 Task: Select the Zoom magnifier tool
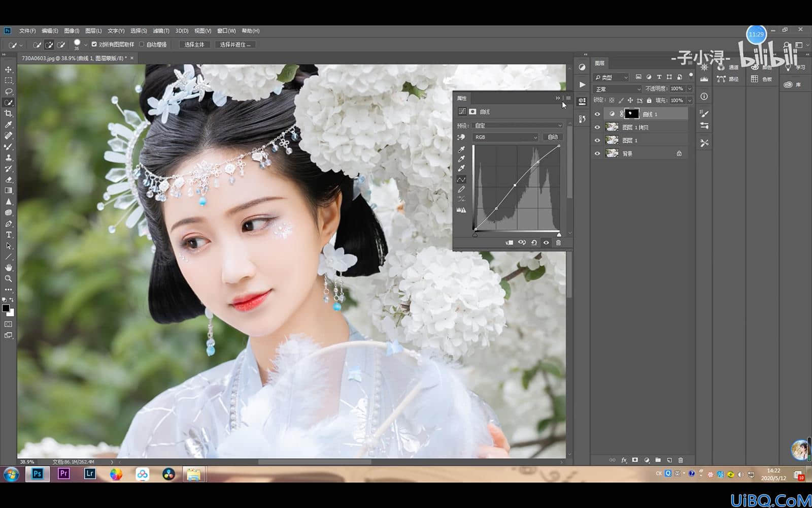(9, 279)
